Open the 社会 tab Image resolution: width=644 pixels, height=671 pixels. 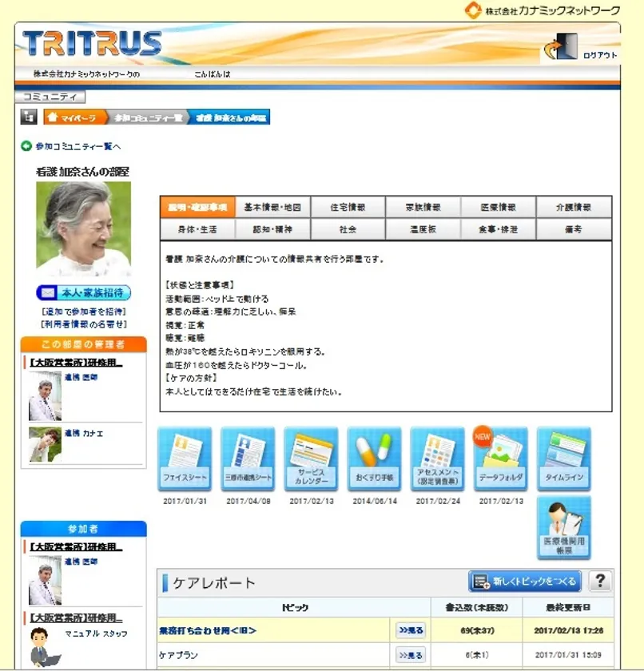(348, 229)
